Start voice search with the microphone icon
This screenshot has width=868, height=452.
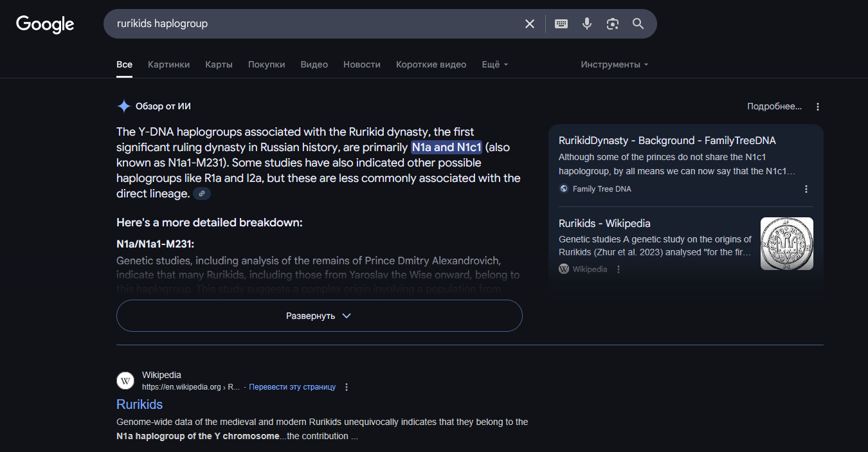[x=587, y=24]
